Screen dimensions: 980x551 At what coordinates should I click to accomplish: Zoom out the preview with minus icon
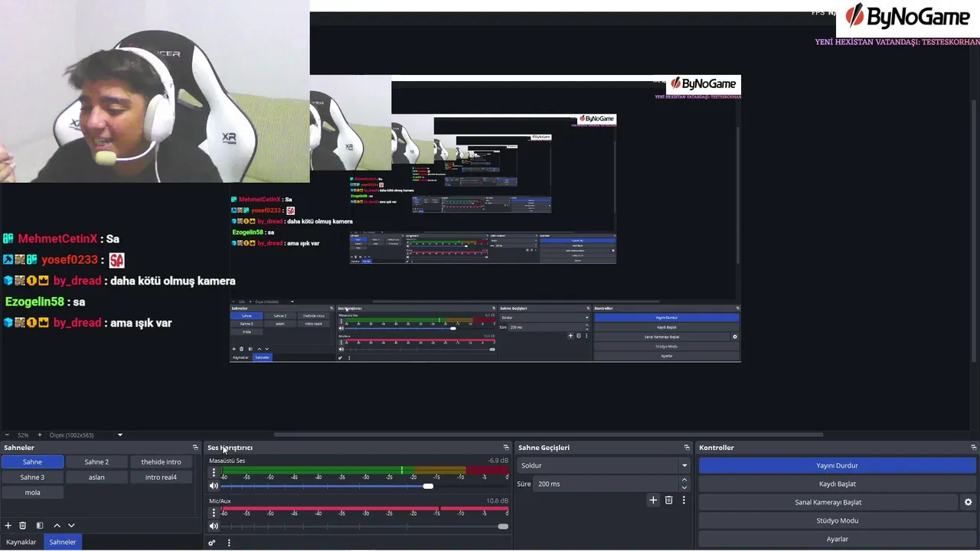coord(7,435)
